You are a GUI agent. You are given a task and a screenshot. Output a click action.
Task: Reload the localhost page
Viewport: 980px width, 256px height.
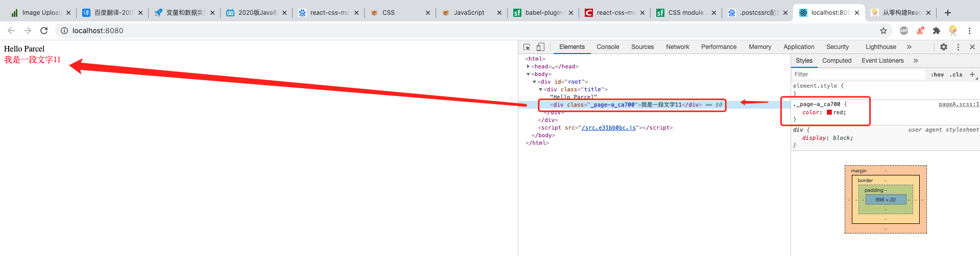point(44,31)
